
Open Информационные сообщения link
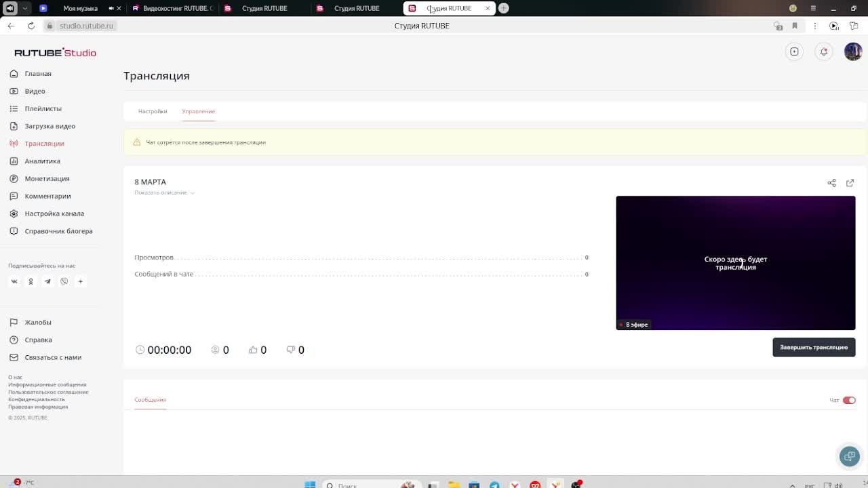(47, 384)
